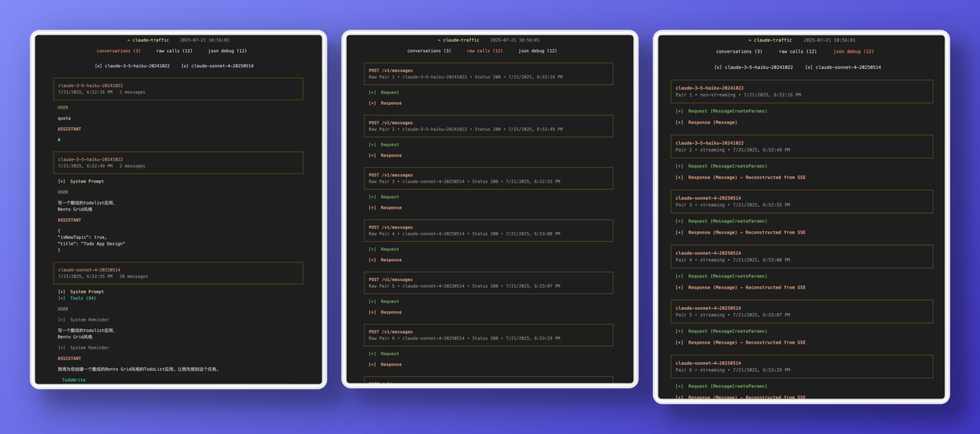Click the POST /v1/messages card for Raw Pair 1
The image size is (980, 434).
coord(488,73)
